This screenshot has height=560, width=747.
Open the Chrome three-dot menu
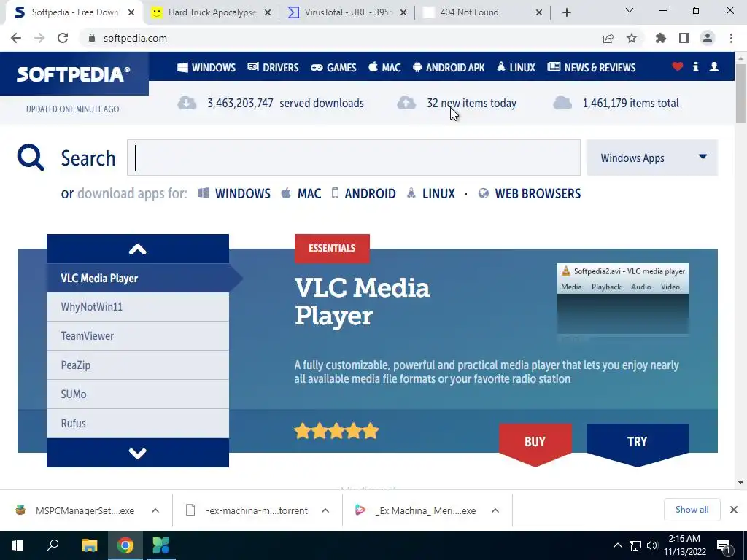coord(731,38)
